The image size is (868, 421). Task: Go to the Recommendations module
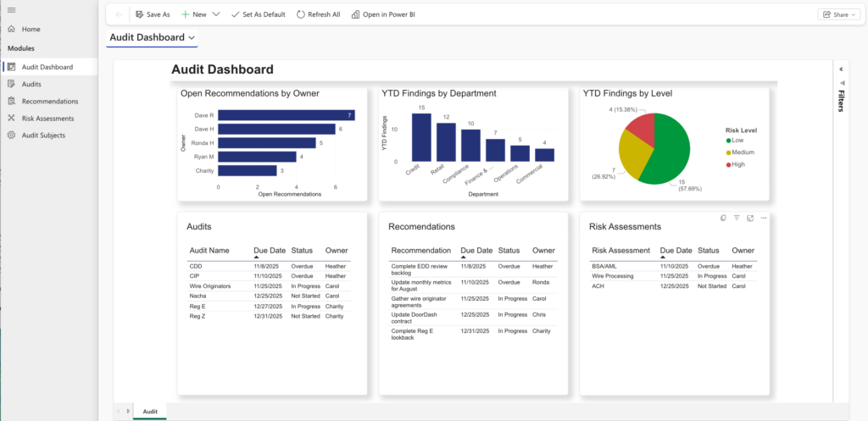49,101
